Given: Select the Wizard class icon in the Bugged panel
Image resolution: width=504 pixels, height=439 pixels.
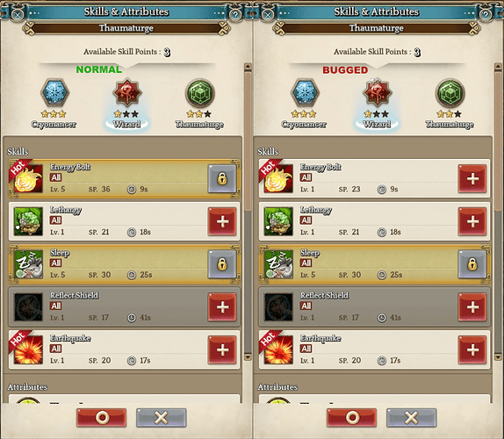Looking at the screenshot, I should click(377, 93).
